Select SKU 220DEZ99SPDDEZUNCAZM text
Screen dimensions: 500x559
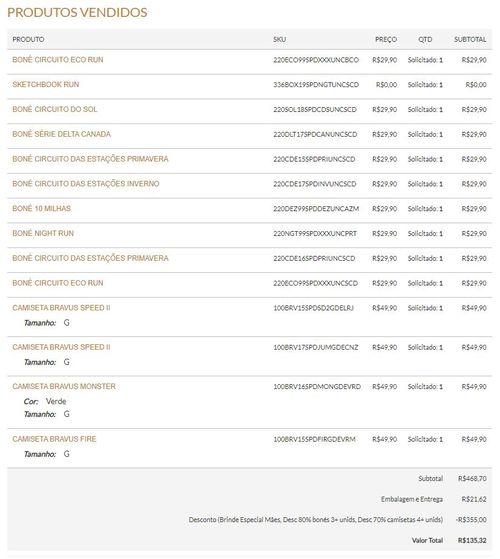pos(316,209)
